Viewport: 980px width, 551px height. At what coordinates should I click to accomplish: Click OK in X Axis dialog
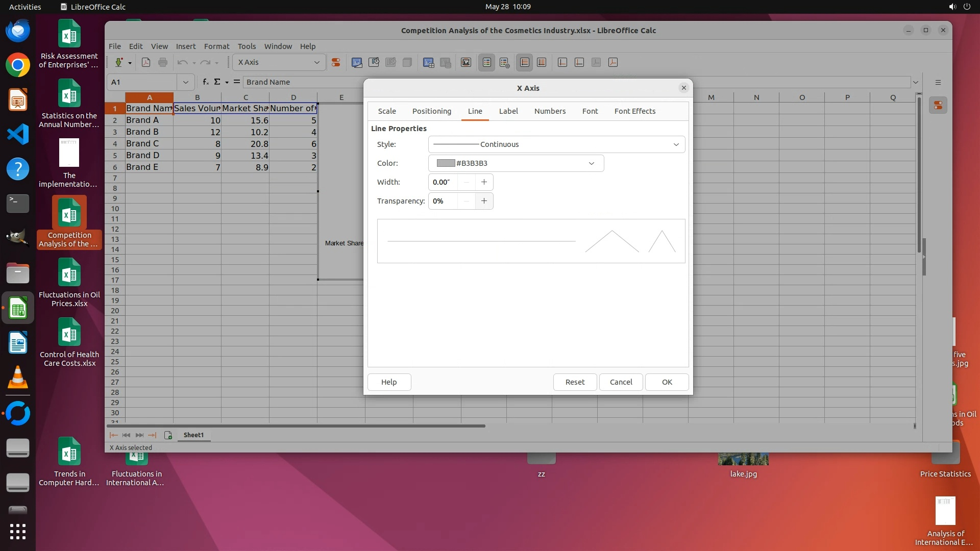(667, 382)
